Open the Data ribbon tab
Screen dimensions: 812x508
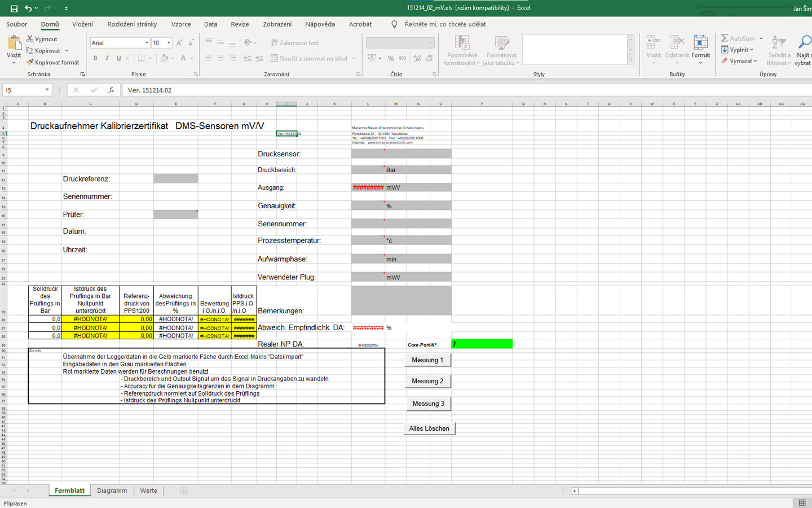(x=211, y=24)
